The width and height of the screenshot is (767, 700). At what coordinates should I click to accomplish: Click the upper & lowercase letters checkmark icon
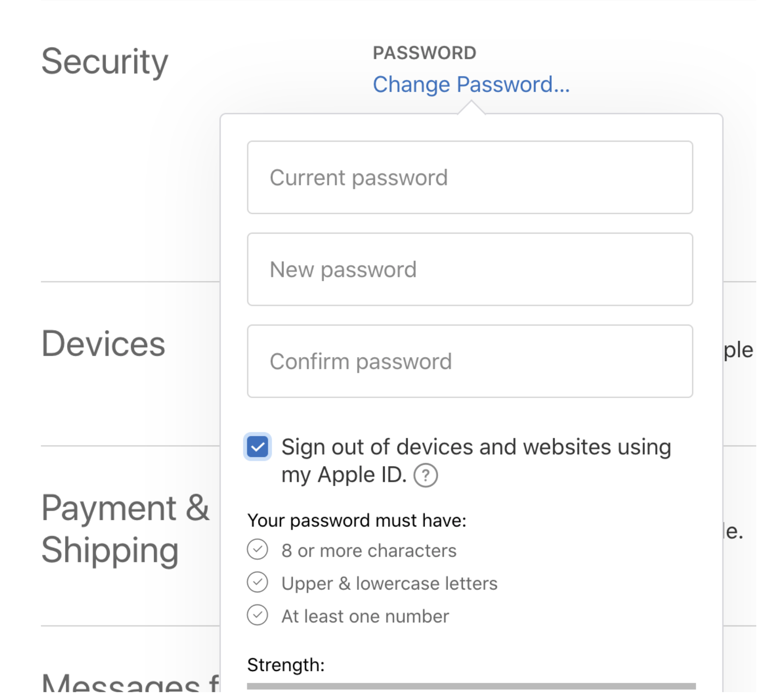258,582
